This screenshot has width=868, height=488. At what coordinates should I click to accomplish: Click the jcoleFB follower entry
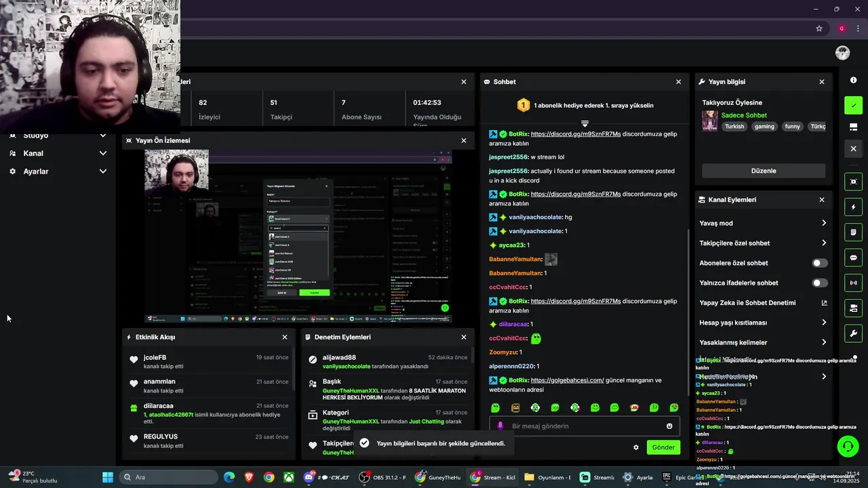[x=208, y=361]
